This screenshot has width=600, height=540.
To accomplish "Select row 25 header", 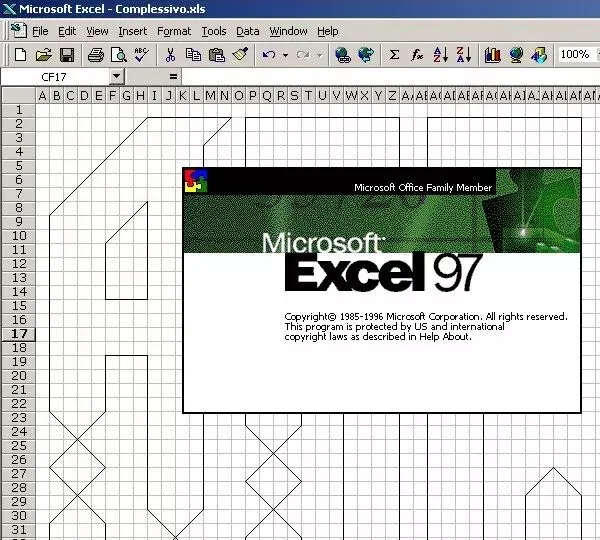I will coord(19,446).
